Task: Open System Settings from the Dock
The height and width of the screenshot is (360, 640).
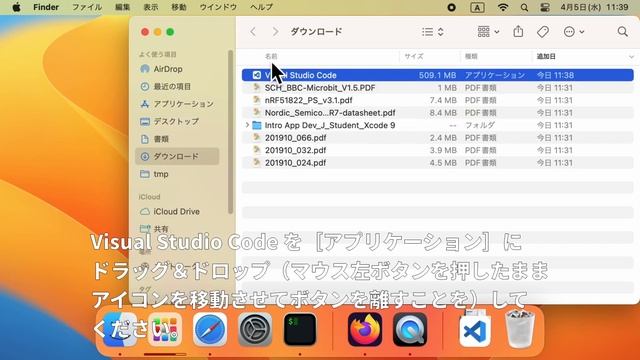Action: pyautogui.click(x=255, y=329)
